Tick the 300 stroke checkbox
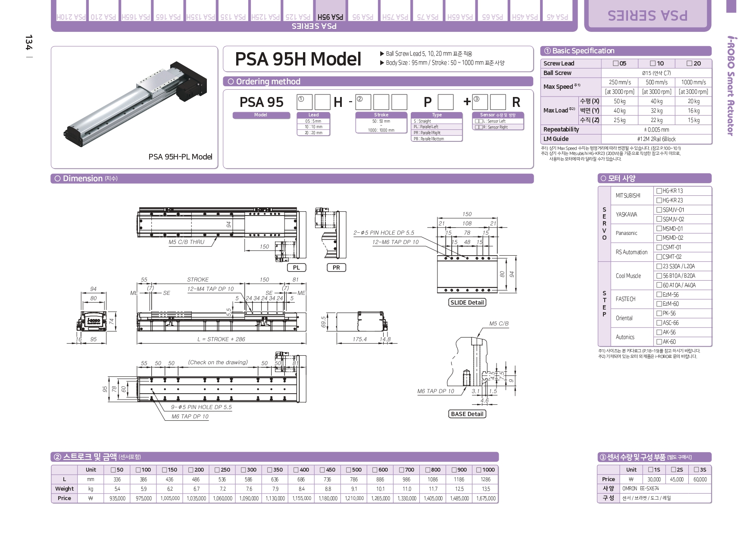The width and height of the screenshot is (756, 535). (244, 470)
